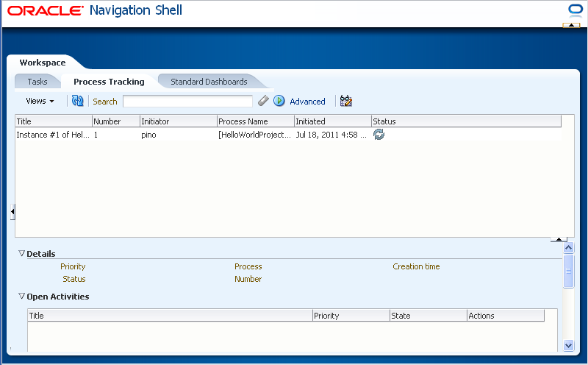Select the Workspace tab
The height and width of the screenshot is (365, 588).
43,63
